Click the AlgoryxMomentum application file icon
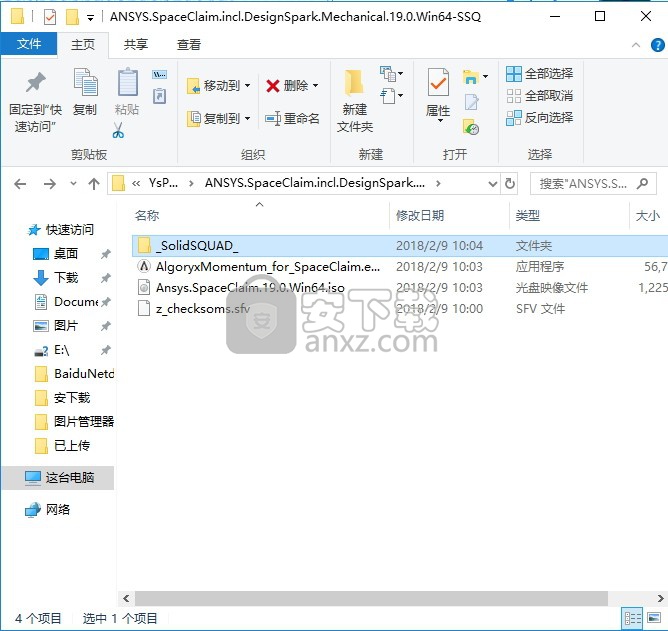The image size is (668, 631). [144, 266]
